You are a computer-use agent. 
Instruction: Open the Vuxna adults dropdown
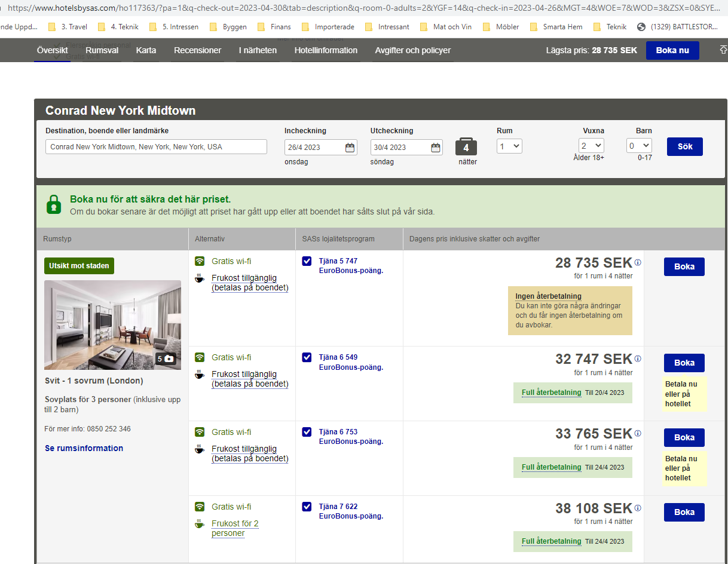pos(591,146)
